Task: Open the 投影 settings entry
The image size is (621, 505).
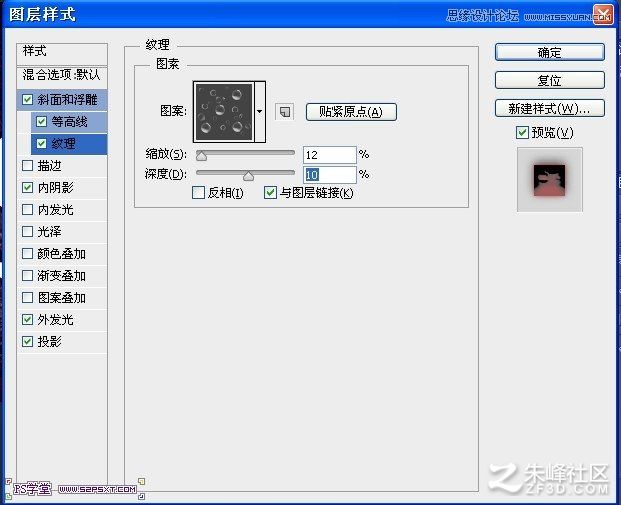Action: pyautogui.click(x=50, y=341)
